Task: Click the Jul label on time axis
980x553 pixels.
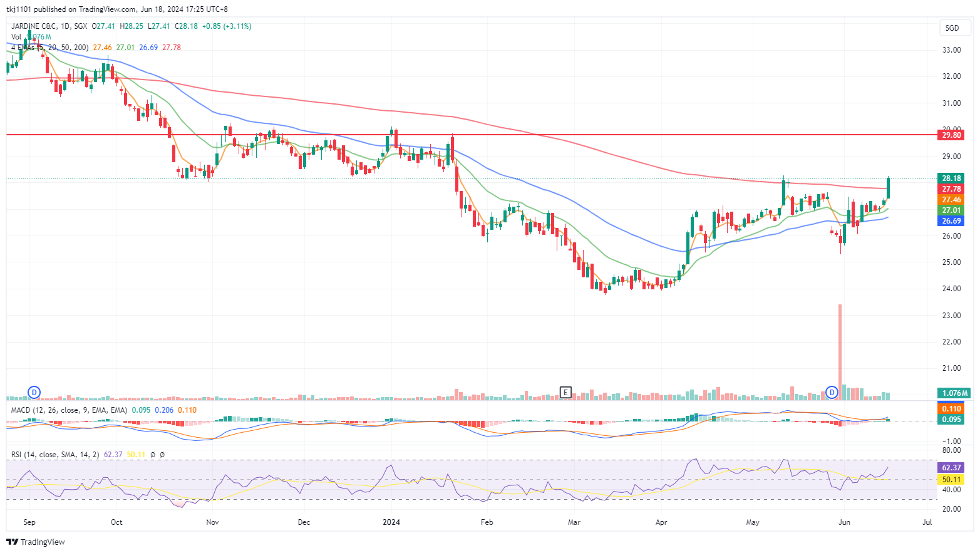Action: [x=927, y=522]
